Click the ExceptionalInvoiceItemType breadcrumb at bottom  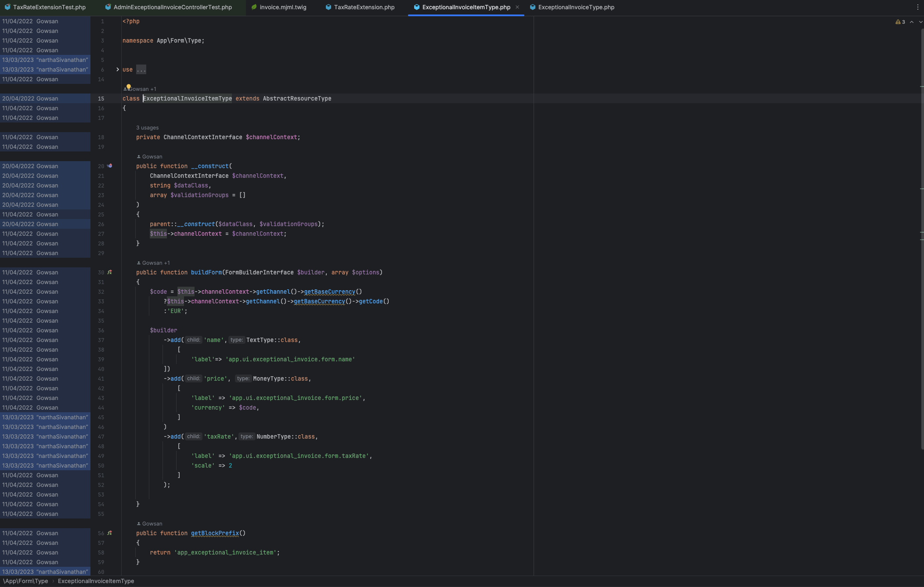pos(96,581)
